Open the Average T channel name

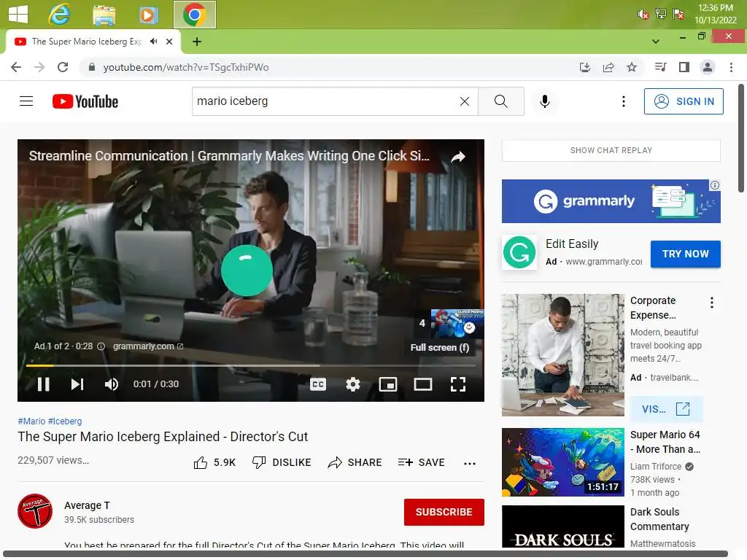pyautogui.click(x=87, y=505)
